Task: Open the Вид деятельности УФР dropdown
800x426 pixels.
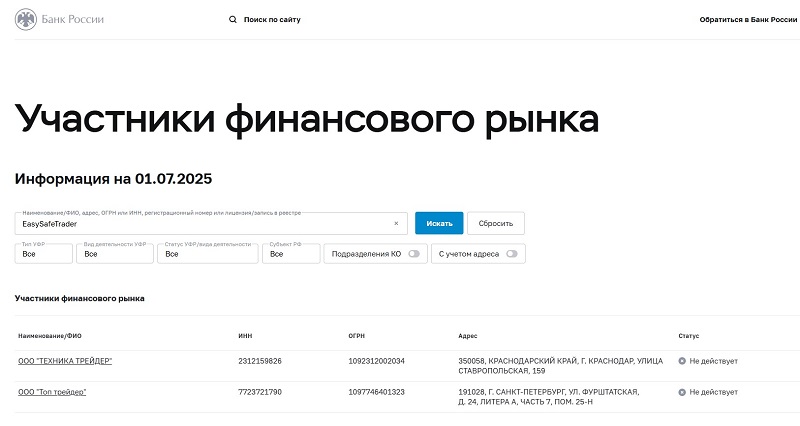Action: (115, 254)
